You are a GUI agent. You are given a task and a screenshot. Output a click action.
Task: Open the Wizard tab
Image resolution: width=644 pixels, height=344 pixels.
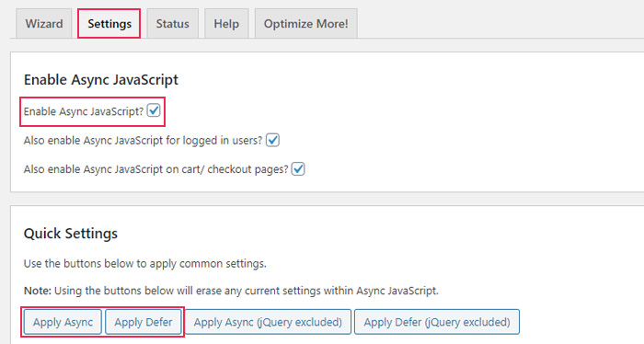click(44, 24)
